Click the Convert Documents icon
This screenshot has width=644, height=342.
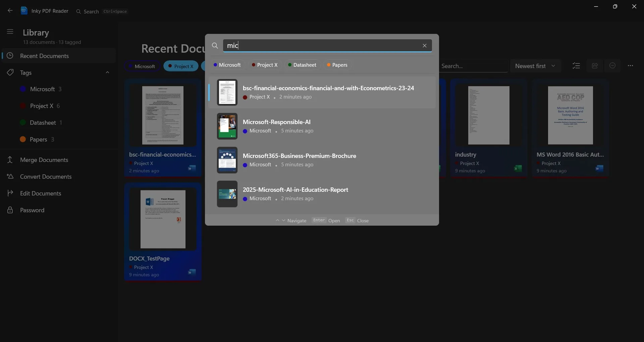tap(10, 176)
